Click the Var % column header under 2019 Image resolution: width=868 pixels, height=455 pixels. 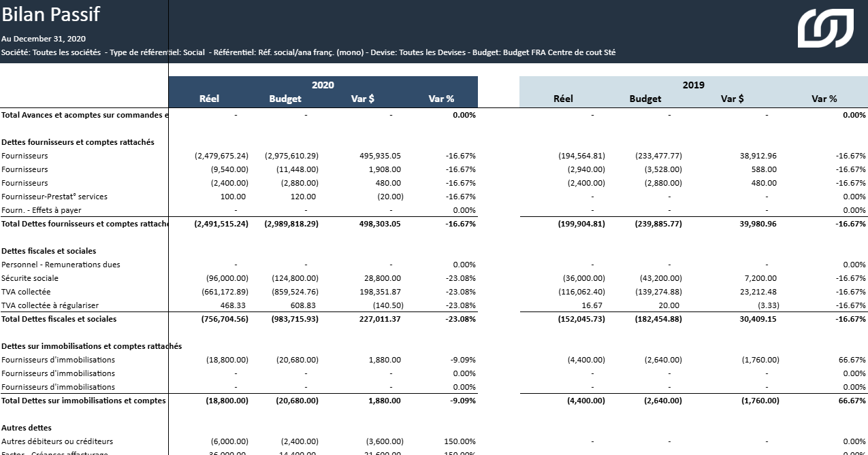coord(824,99)
